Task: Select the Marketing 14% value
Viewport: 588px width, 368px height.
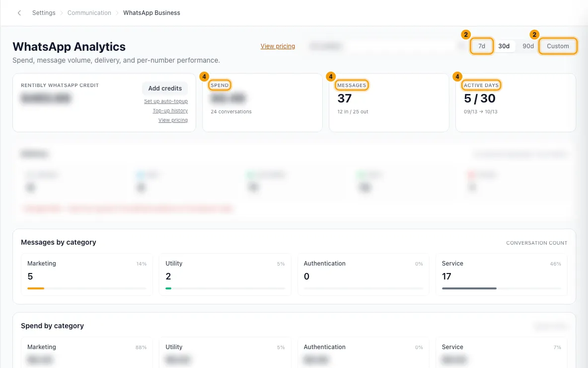Action: [142, 264]
